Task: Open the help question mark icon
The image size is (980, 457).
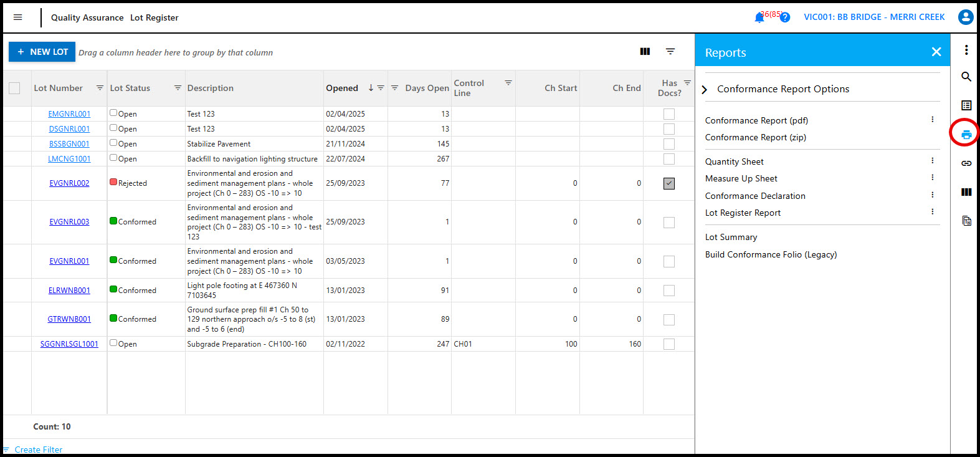Action: [x=785, y=17]
